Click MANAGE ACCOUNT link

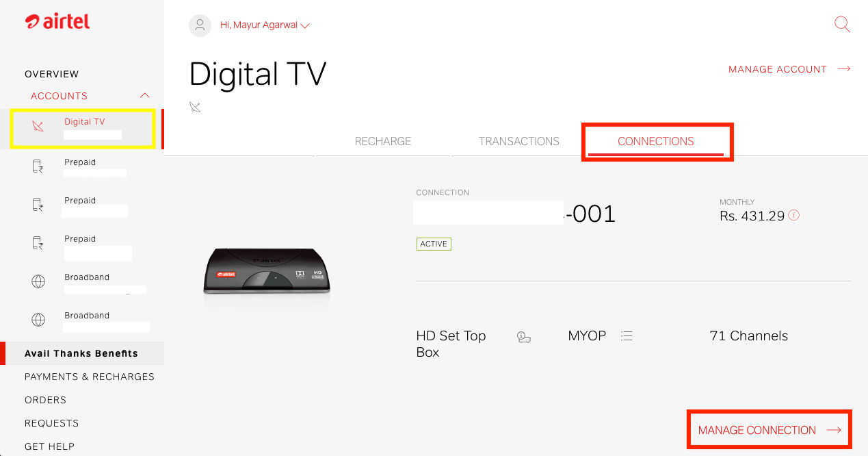click(x=789, y=69)
